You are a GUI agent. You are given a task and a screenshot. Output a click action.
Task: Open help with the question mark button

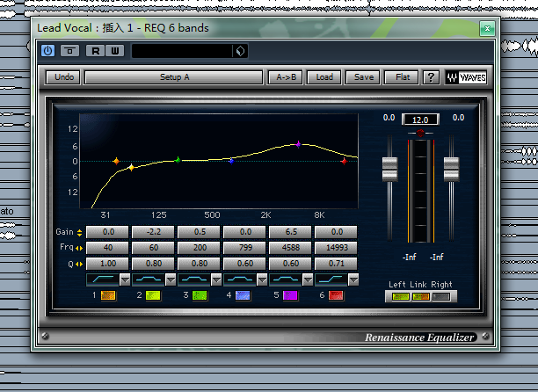pyautogui.click(x=431, y=77)
